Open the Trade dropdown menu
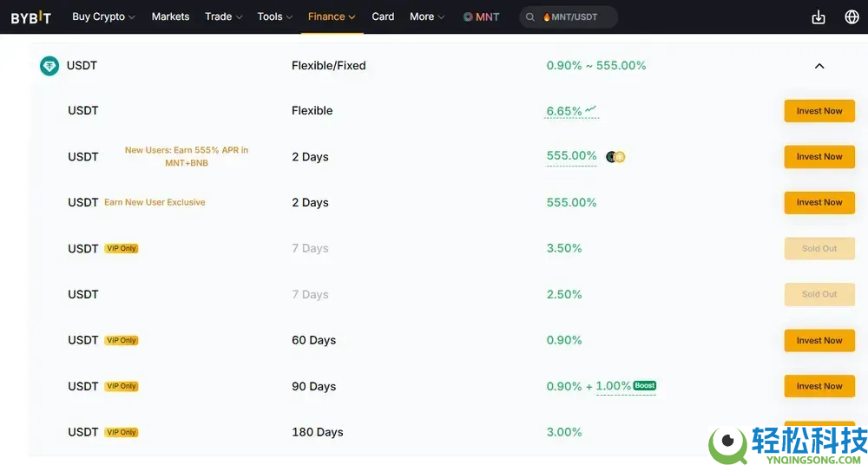This screenshot has height=465, width=868. coord(224,16)
